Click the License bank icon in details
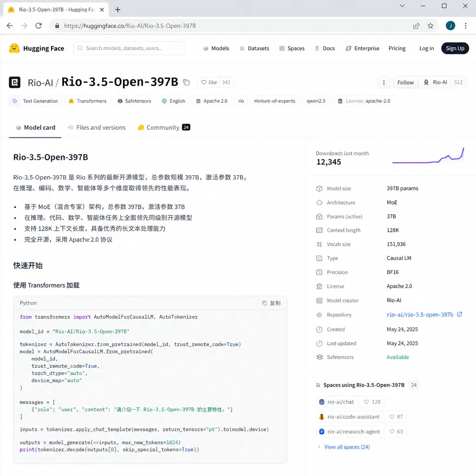476x476 pixels. [x=319, y=286]
